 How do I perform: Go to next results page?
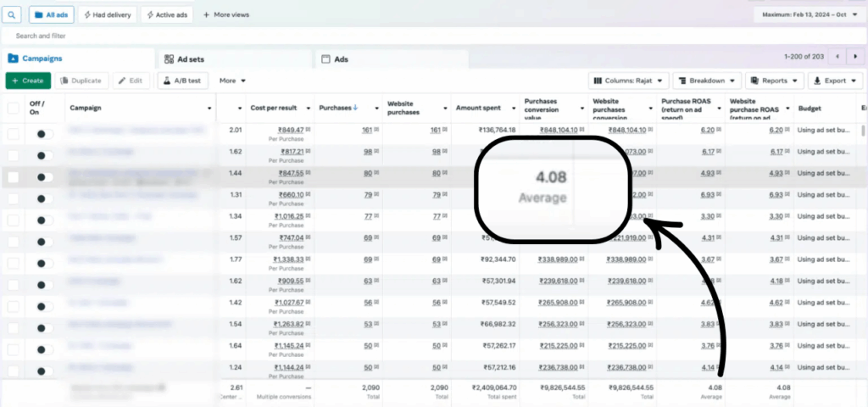coord(856,57)
